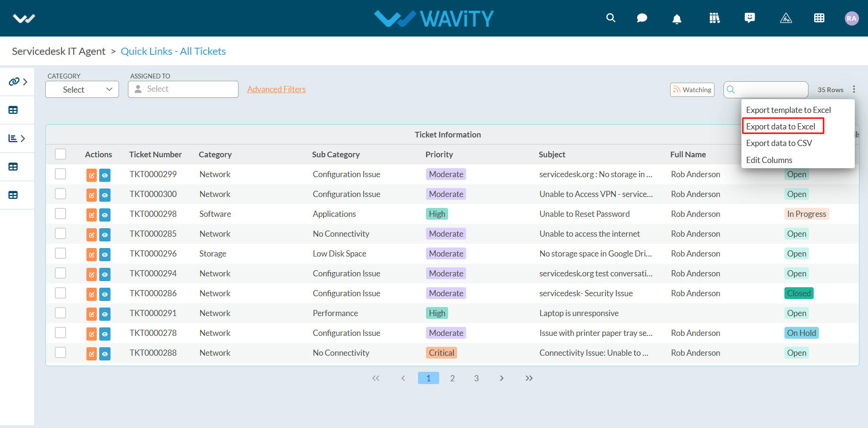Image resolution: width=868 pixels, height=428 pixels.
Task: Check the box for ticket TKT0000285
Action: pos(60,233)
